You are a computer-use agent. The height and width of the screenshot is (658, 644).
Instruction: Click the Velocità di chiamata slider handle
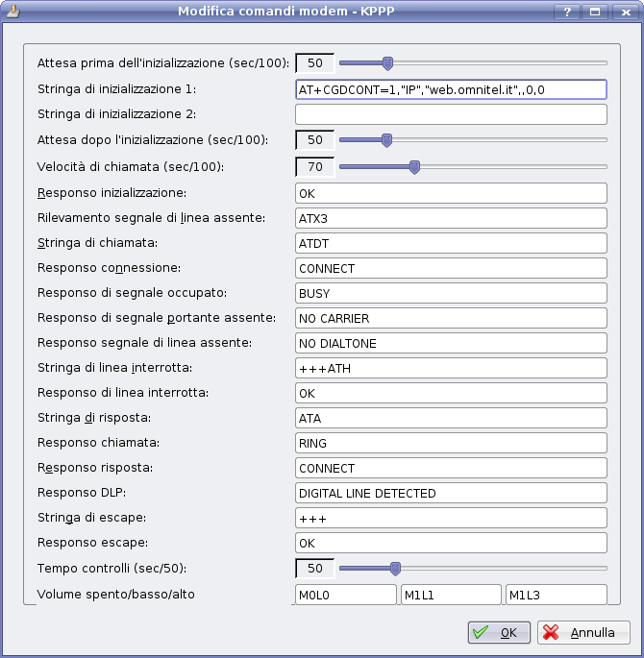[414, 167]
